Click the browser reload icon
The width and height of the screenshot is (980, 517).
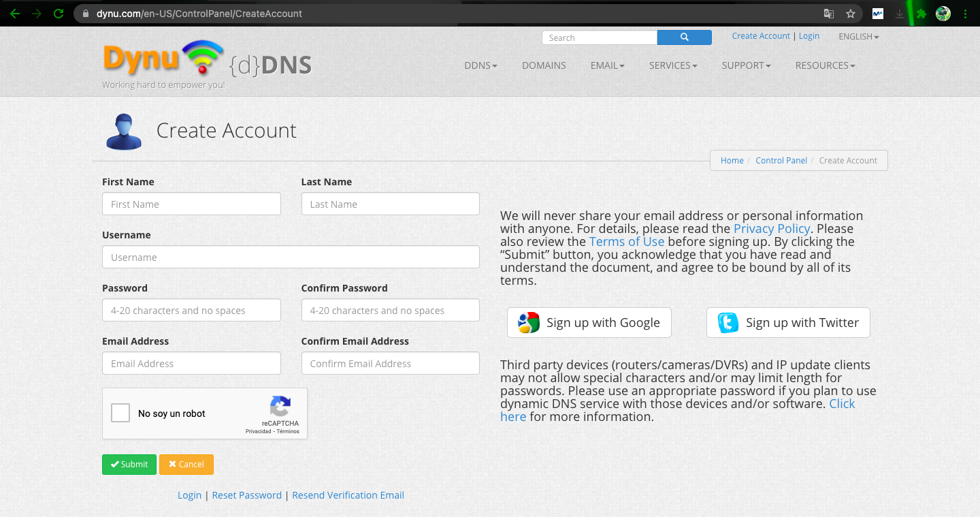59,14
